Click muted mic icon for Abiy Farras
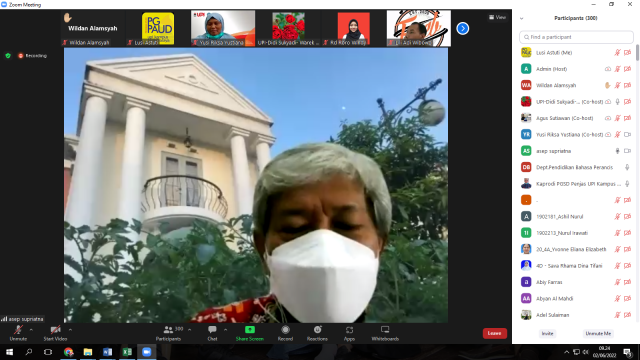640x360 pixels. click(618, 282)
